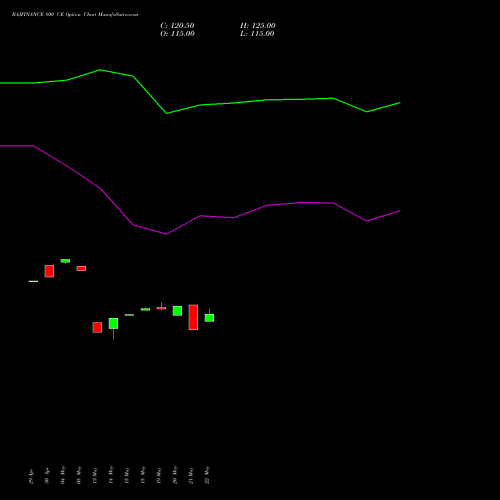
Task: Click the high value H: 125.00
Action: tap(258, 26)
